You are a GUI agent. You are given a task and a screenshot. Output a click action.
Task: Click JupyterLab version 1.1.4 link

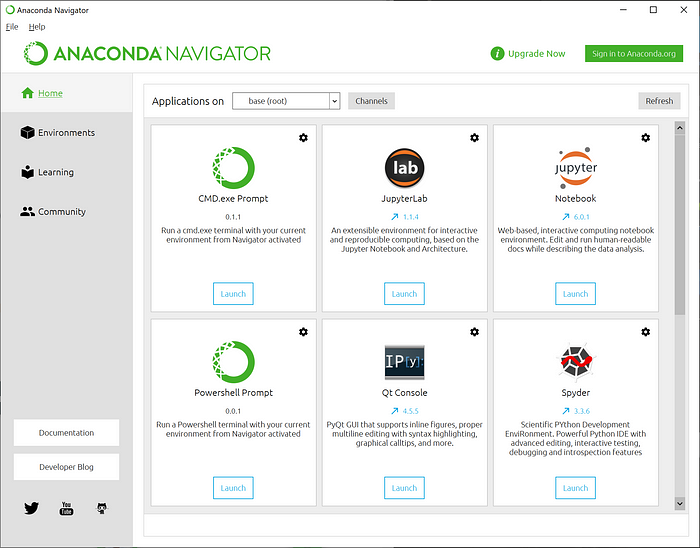(411, 217)
